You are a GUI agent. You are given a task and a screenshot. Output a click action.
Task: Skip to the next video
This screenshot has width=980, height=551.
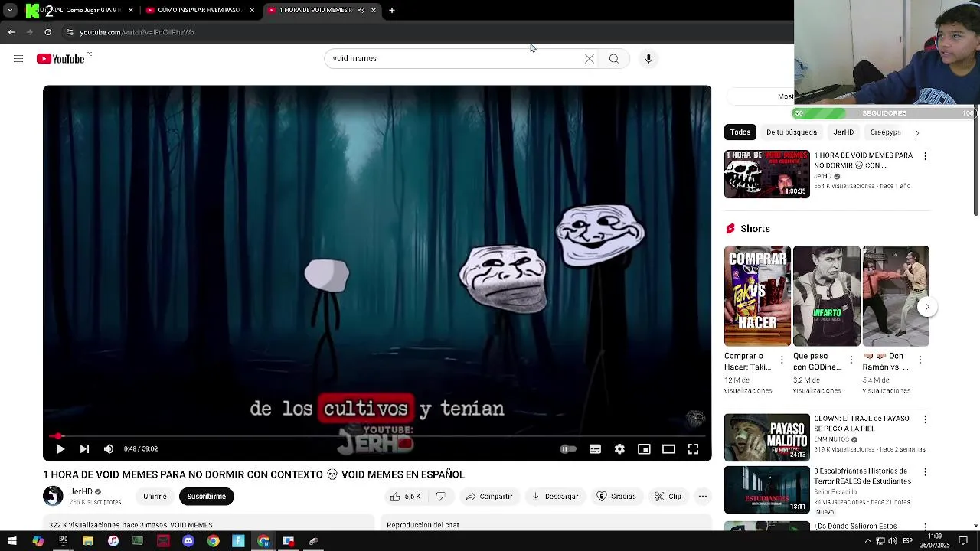tap(84, 449)
